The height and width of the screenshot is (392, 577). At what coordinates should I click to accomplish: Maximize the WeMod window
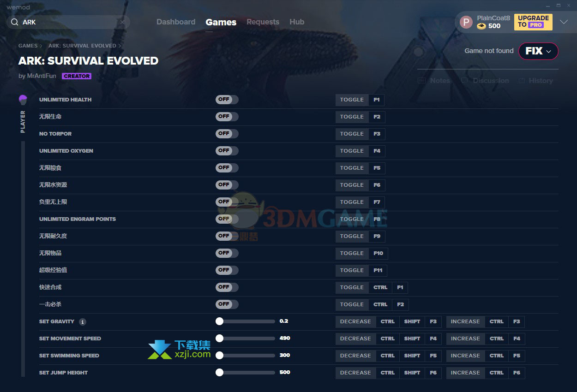click(558, 6)
